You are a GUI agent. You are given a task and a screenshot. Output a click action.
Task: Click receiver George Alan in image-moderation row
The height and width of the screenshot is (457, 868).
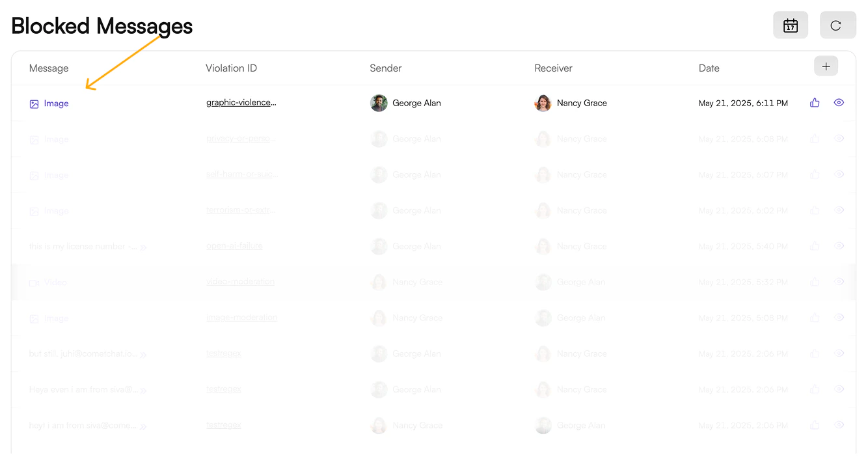(581, 318)
